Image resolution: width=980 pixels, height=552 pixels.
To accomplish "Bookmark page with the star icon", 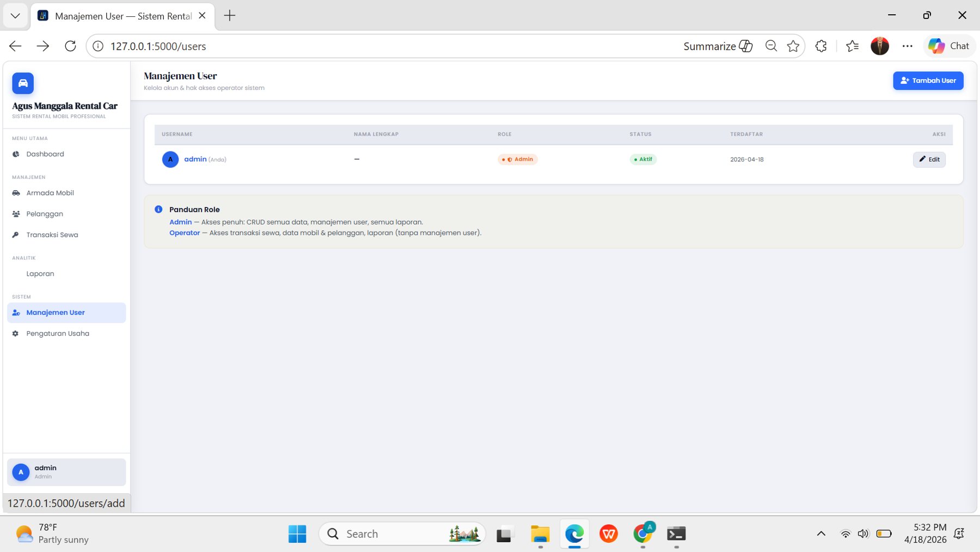I will click(793, 46).
